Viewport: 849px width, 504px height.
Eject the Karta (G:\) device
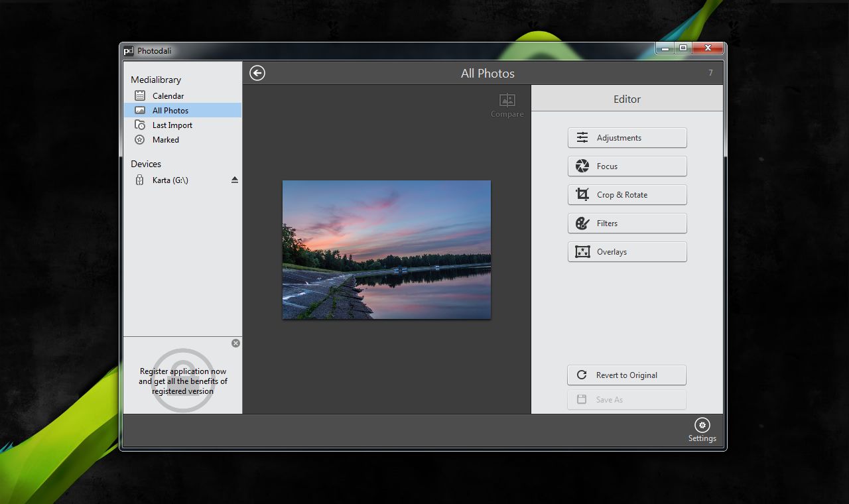coord(234,180)
